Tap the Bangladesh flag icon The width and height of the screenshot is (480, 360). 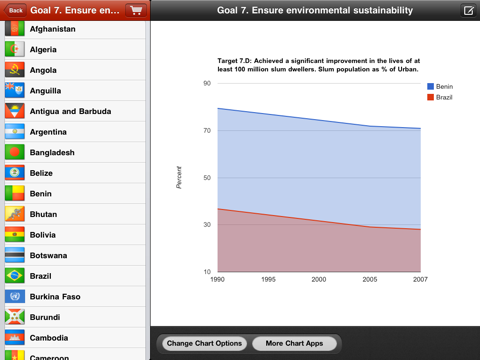tap(15, 152)
